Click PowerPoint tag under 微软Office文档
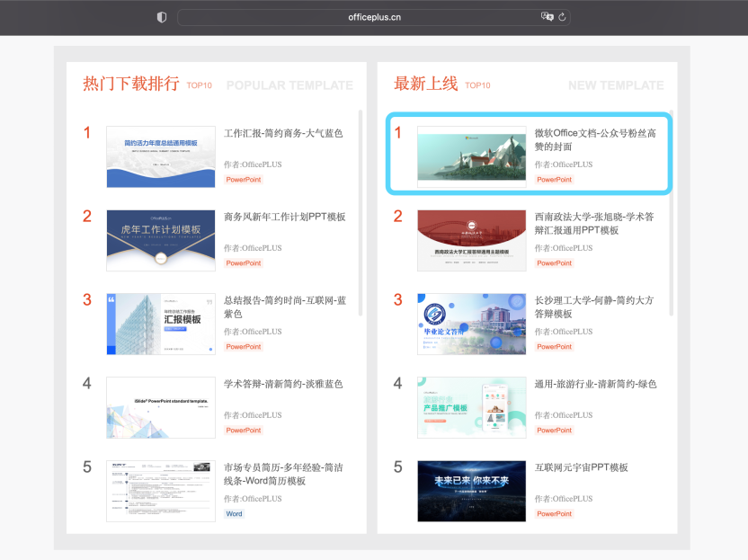The image size is (748, 560). (555, 180)
